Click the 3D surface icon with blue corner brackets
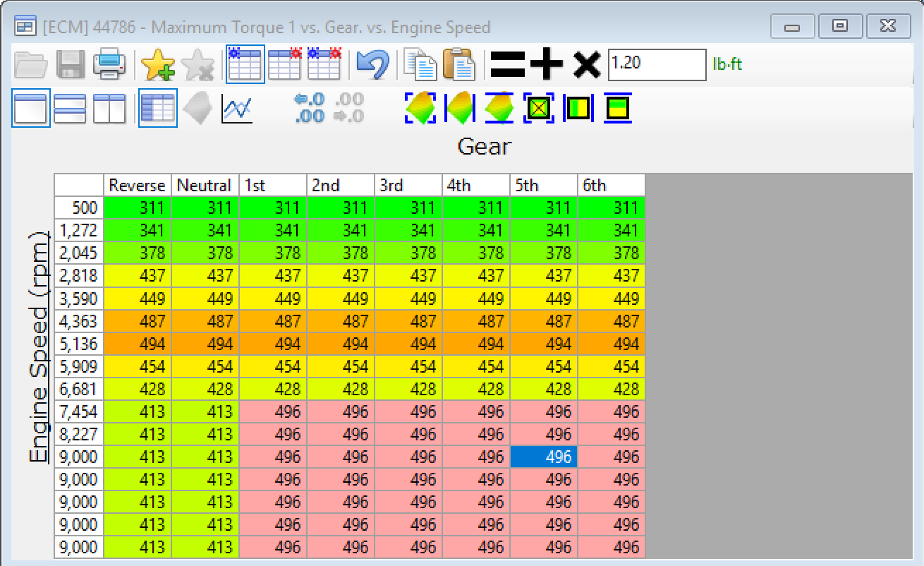Viewport: 924px width, 566px height. pyautogui.click(x=420, y=109)
